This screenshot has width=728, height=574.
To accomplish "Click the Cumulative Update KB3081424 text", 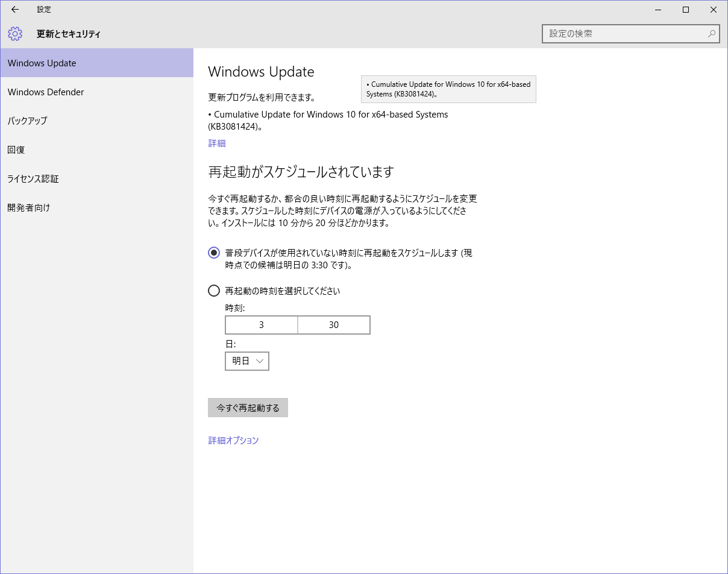I will click(x=328, y=121).
